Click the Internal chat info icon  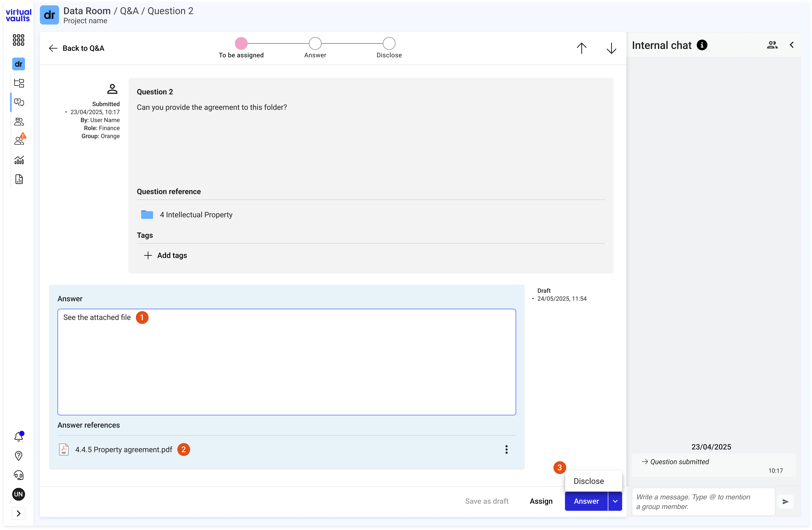pos(702,45)
